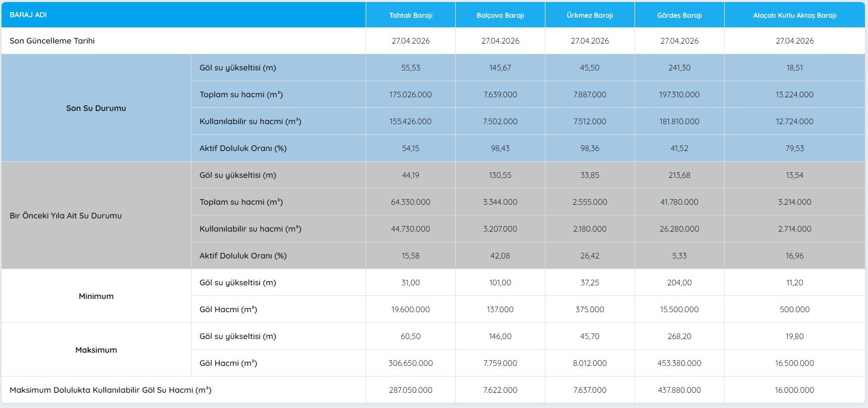Select the Minimum group label
Image resolution: width=868 pixels, height=408 pixels.
point(96,296)
